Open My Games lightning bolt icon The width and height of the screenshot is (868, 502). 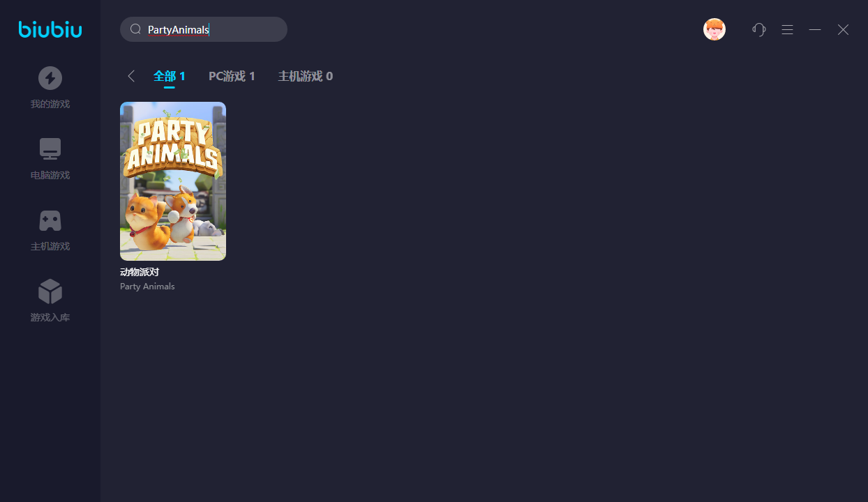coord(50,78)
